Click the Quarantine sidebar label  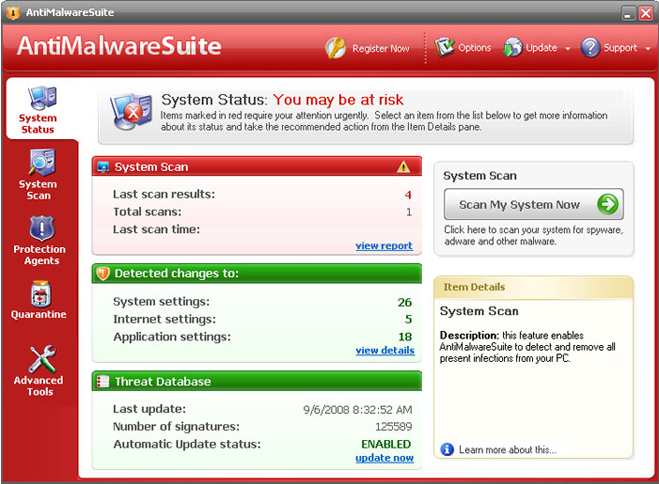coord(39,314)
